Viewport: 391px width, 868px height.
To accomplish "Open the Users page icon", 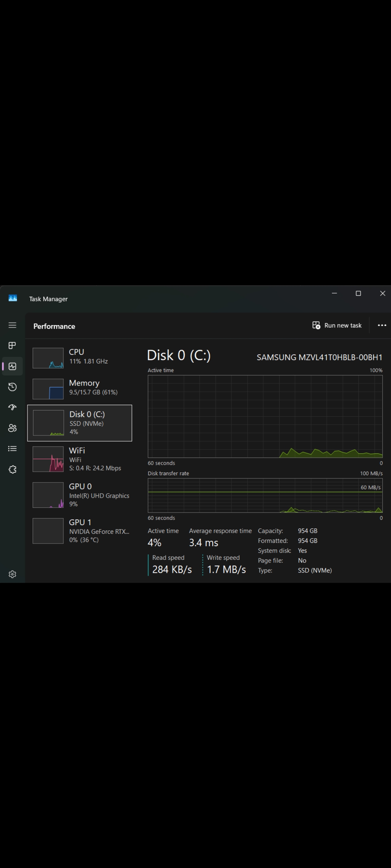I will 12,428.
